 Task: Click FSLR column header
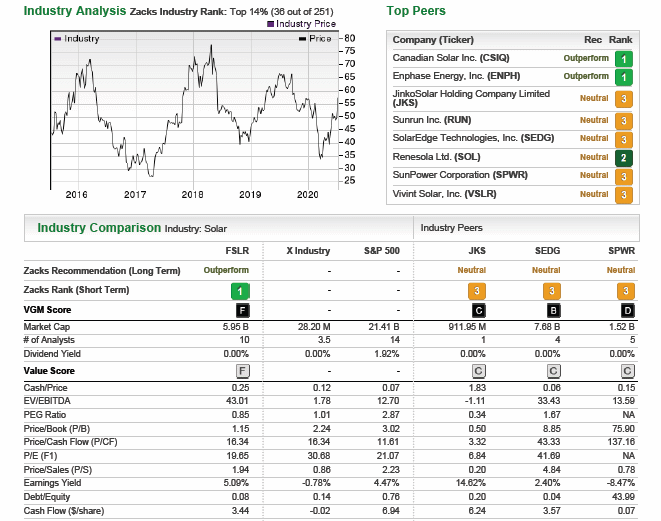click(x=237, y=251)
